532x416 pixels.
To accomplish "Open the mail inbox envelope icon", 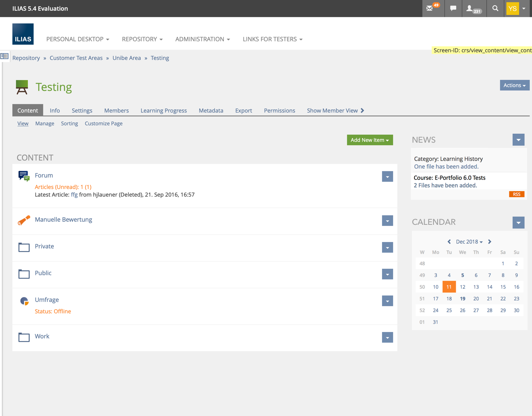I will (x=430, y=8).
